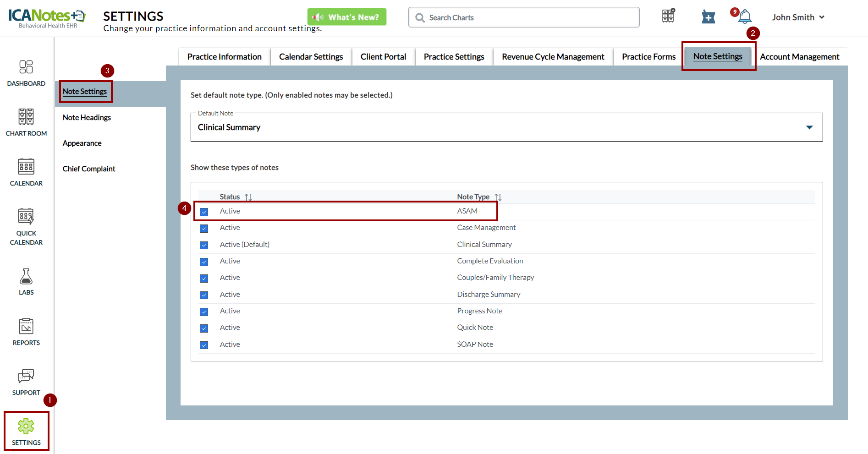Click the add new chart icon

click(x=708, y=17)
